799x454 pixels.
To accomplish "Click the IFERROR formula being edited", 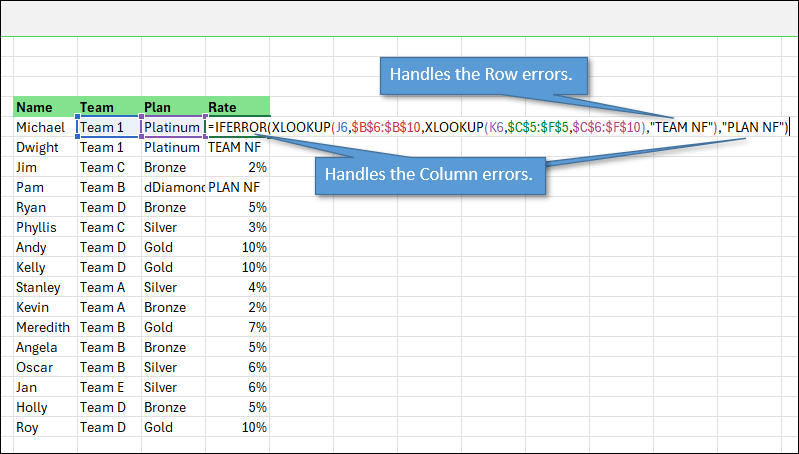I will pos(497,127).
